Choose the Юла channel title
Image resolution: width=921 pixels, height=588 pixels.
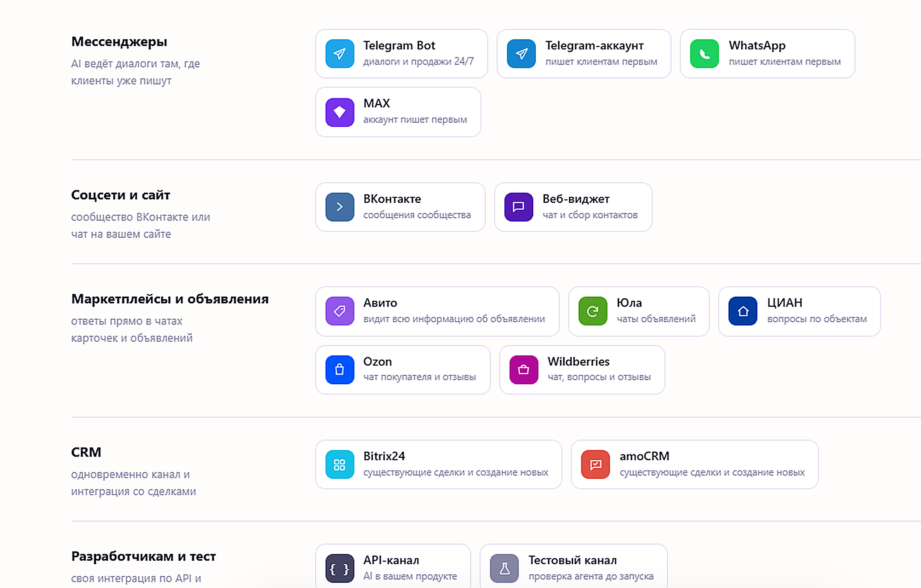pos(629,303)
